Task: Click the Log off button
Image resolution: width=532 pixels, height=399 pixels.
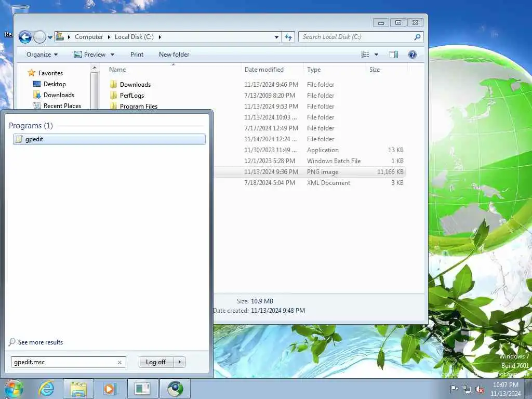Action: (156, 362)
